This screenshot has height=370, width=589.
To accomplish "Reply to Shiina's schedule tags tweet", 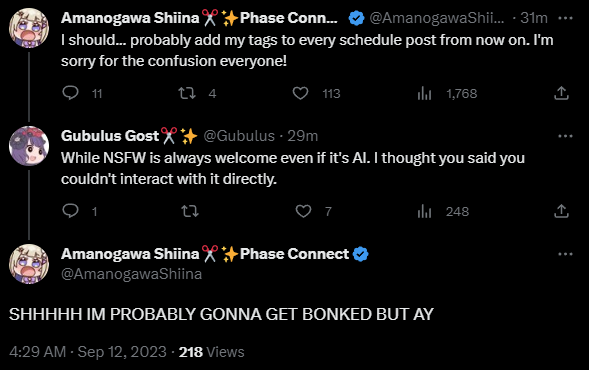I will click(x=70, y=93).
